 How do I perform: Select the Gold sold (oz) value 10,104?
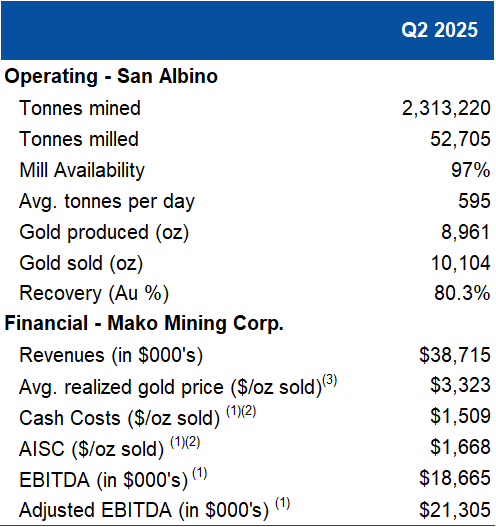[x=460, y=263]
